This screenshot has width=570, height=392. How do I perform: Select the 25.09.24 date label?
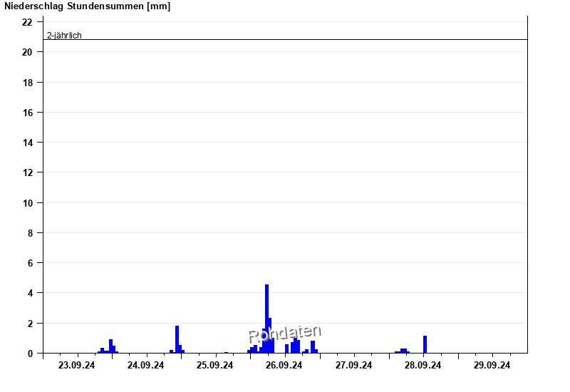coord(215,366)
